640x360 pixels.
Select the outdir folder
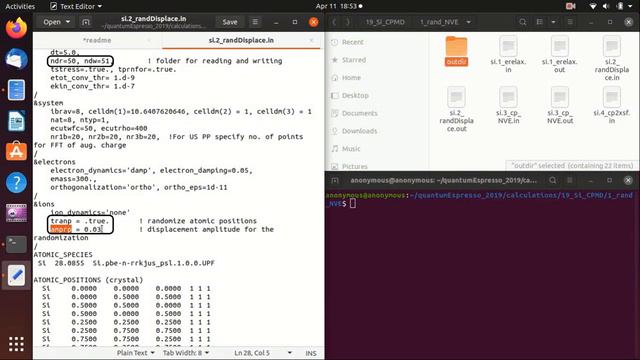point(456,51)
